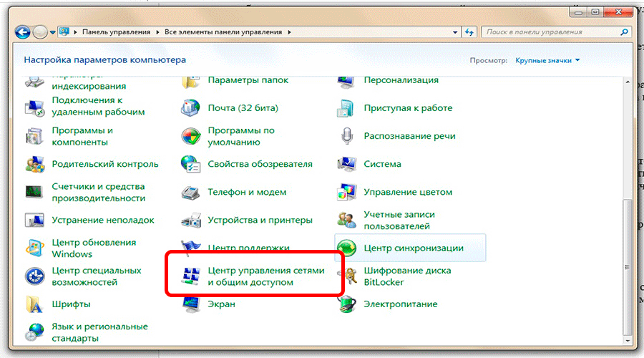
Task: Click the Forward navigation arrow button
Action: click(x=40, y=32)
